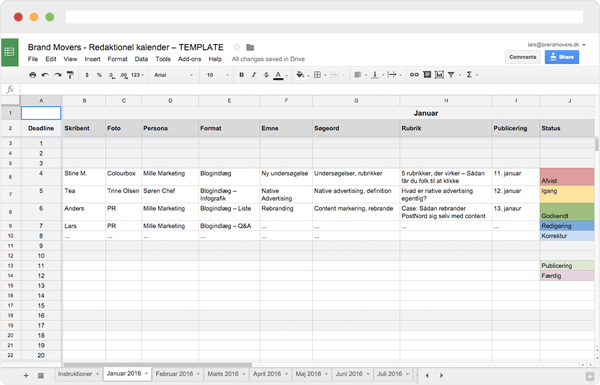
Task: Click the insert chart icon
Action: [x=439, y=75]
